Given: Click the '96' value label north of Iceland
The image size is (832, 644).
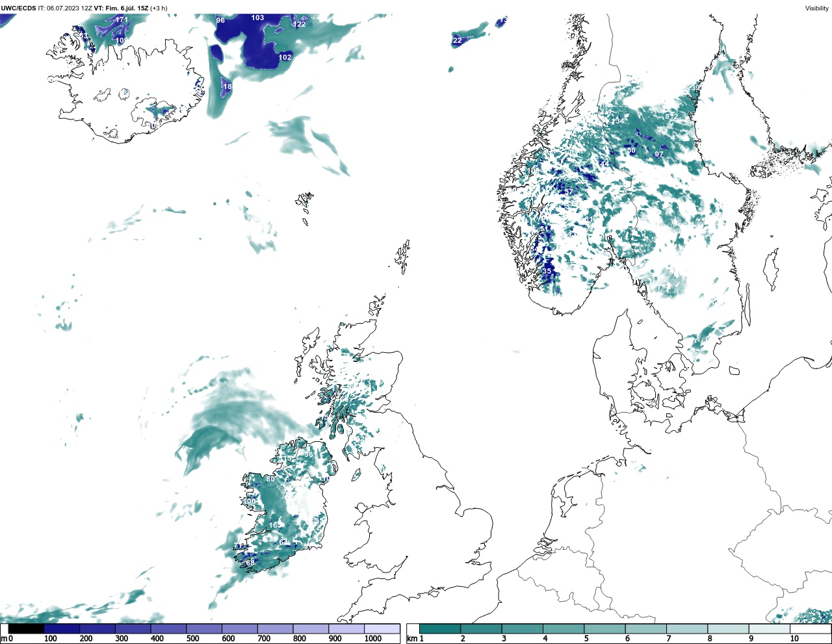Looking at the screenshot, I should 220,21.
